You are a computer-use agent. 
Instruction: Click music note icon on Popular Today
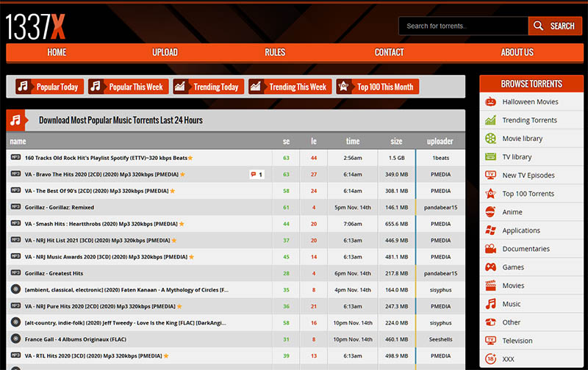[23, 86]
